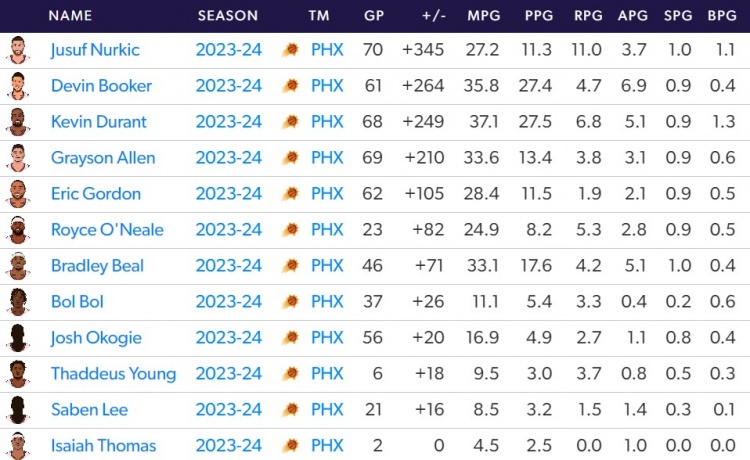The width and height of the screenshot is (750, 460).
Task: Click Devin Booker's headshot icon
Action: point(17,86)
